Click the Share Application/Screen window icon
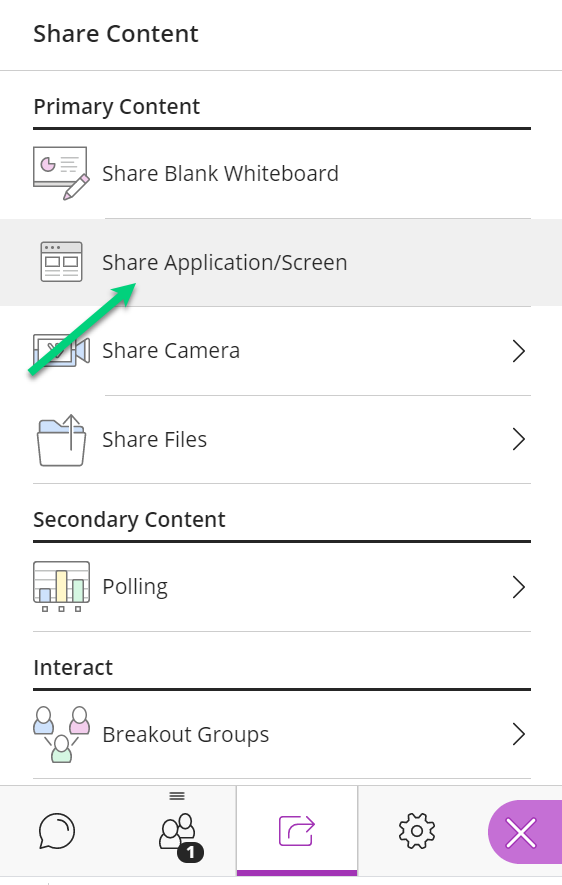Image resolution: width=562 pixels, height=885 pixels. click(62, 262)
